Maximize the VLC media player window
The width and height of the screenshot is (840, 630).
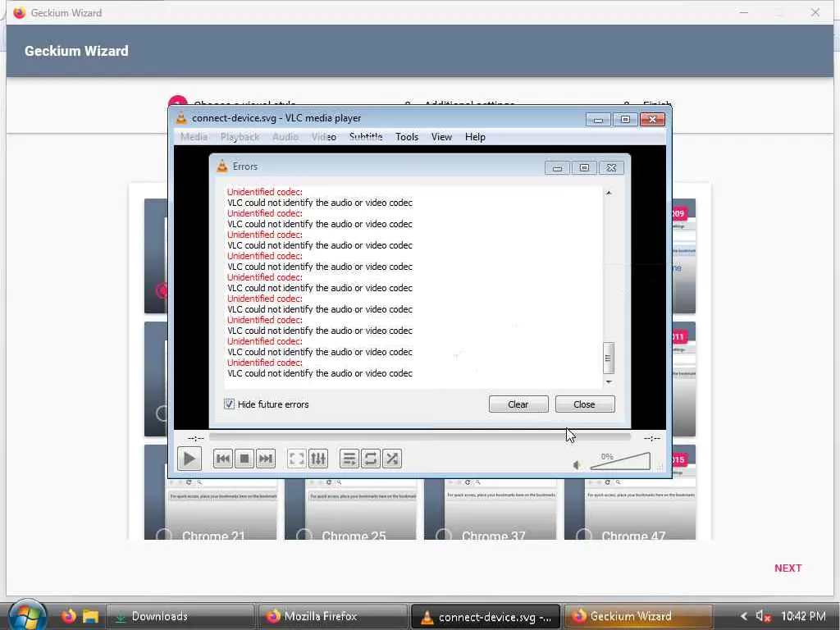coord(625,120)
